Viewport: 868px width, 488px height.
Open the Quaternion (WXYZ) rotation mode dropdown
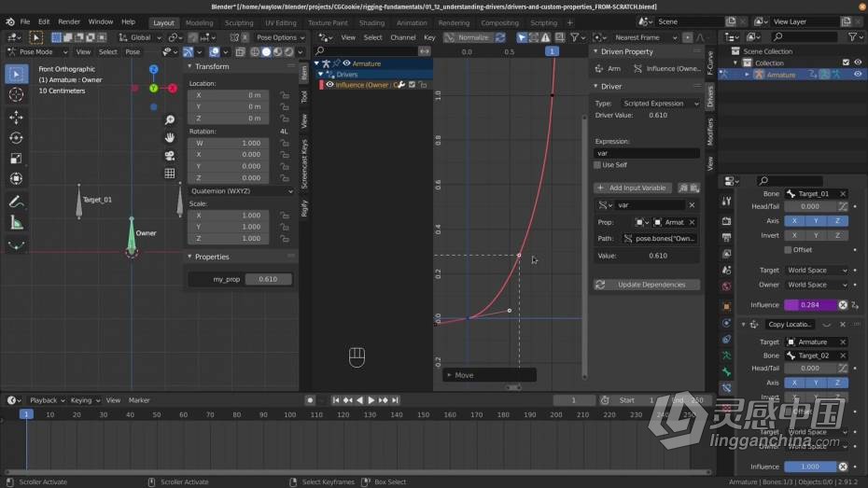242,191
